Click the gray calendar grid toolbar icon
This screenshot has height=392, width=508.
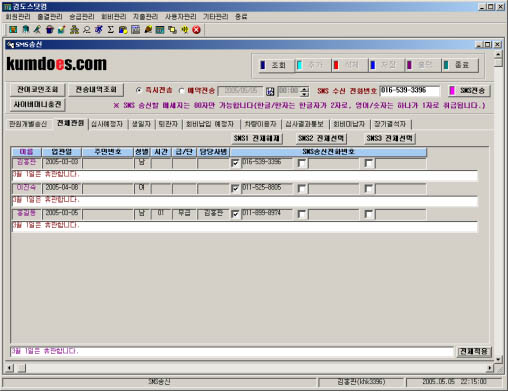pyautogui.click(x=135, y=30)
